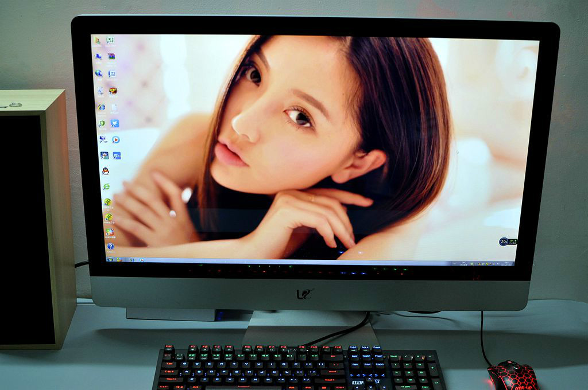Image resolution: width=588 pixels, height=390 pixels.
Task: Open the Network globe desktop icon
Action: coord(99,73)
